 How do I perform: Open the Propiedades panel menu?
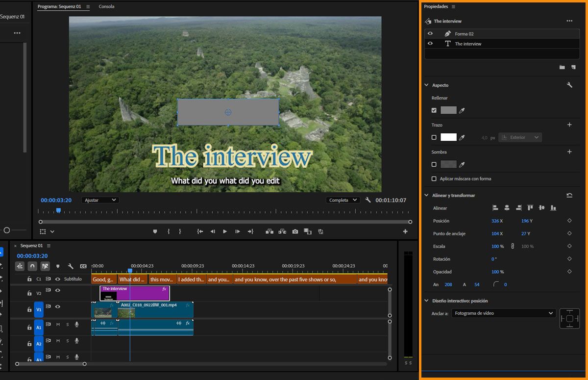tap(453, 7)
